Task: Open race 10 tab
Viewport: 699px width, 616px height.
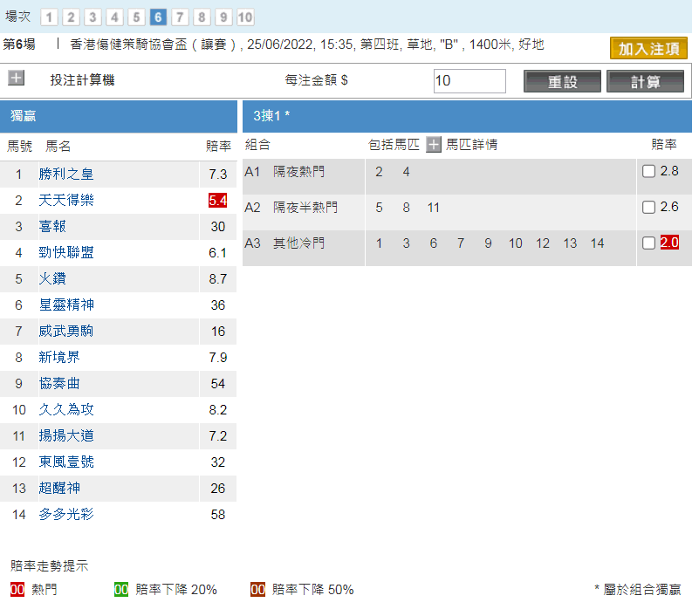Action: tap(245, 17)
